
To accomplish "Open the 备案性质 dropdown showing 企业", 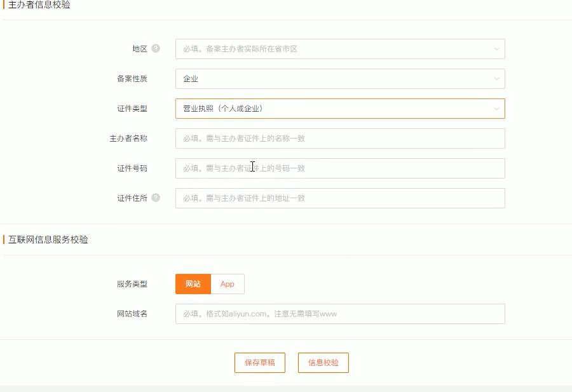I will [340, 79].
